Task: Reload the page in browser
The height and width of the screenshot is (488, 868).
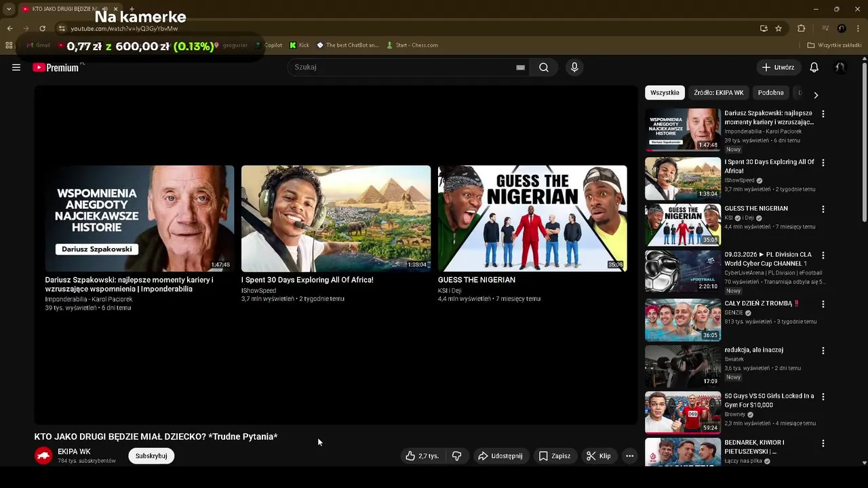Action: [42, 28]
